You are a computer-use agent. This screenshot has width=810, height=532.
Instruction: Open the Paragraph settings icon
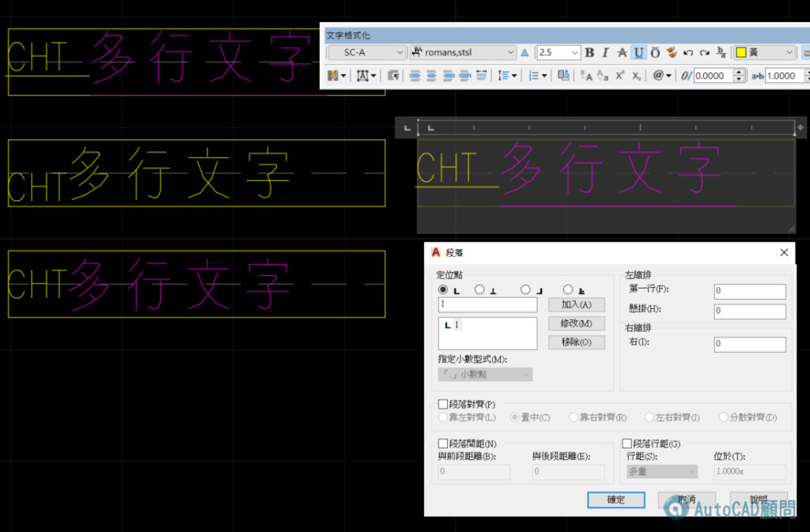coord(393,76)
